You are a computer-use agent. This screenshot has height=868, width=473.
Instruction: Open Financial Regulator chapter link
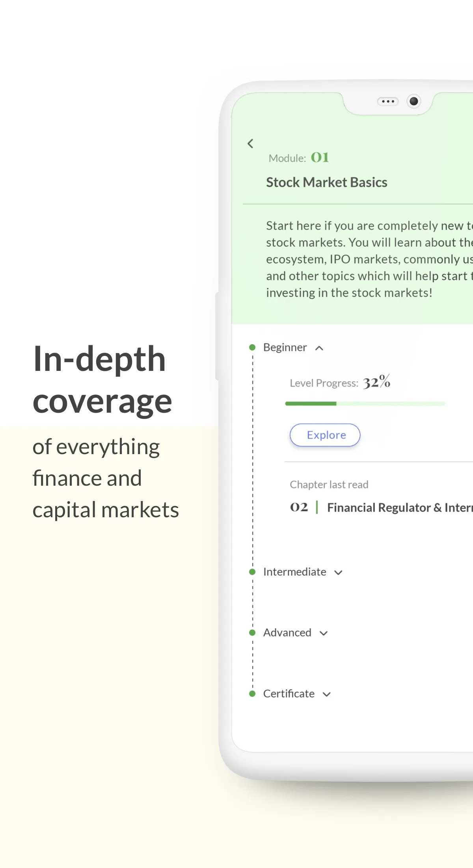click(400, 507)
